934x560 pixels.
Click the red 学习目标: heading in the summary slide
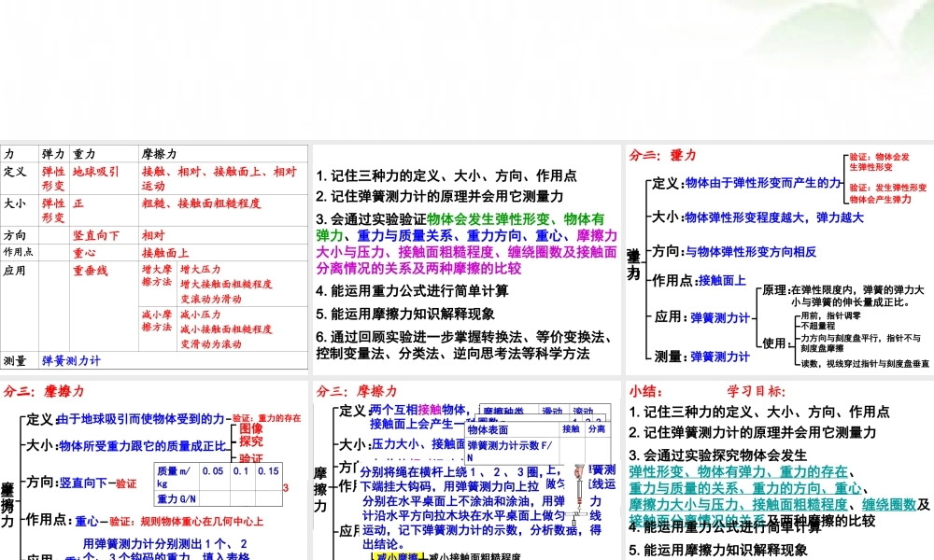[756, 392]
